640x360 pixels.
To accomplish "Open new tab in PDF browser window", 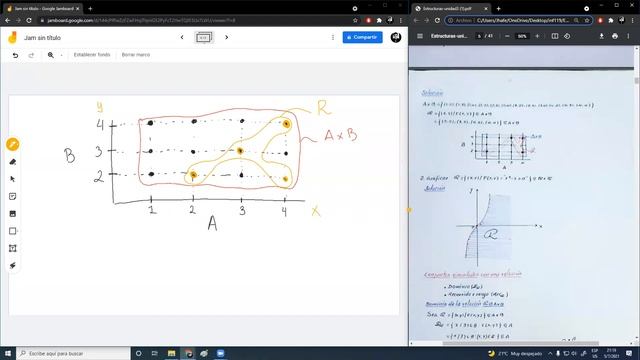I will point(498,8).
